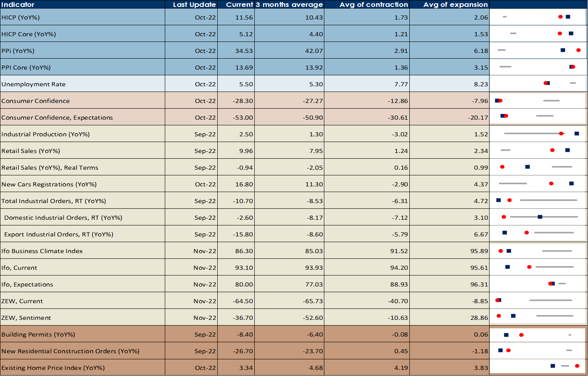Click the red dot in the PPi row chart

(578, 50)
